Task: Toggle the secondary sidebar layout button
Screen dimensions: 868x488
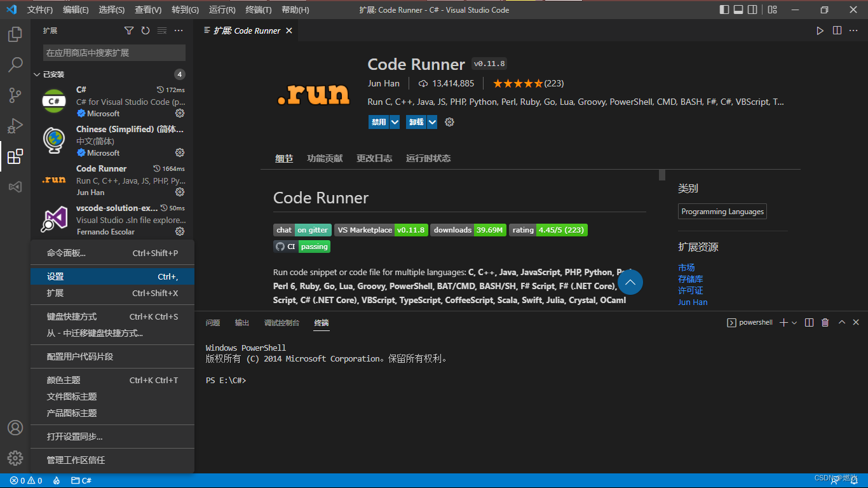Action: coord(753,10)
